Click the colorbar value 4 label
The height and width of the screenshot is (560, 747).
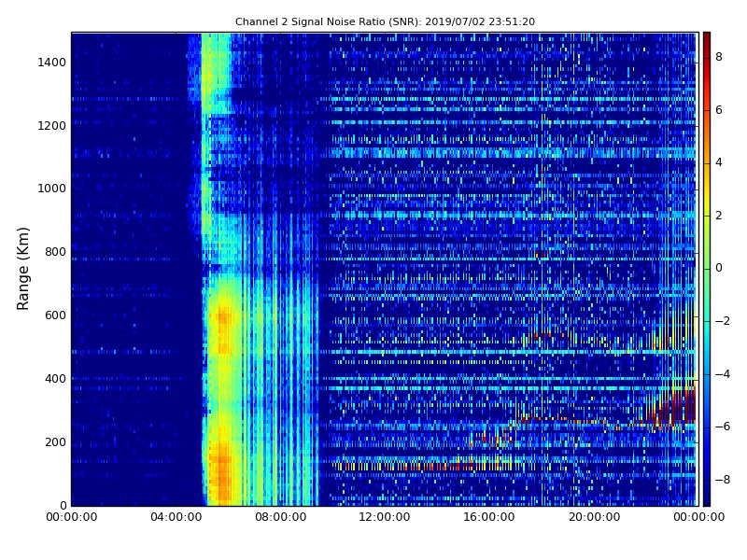pos(719,162)
